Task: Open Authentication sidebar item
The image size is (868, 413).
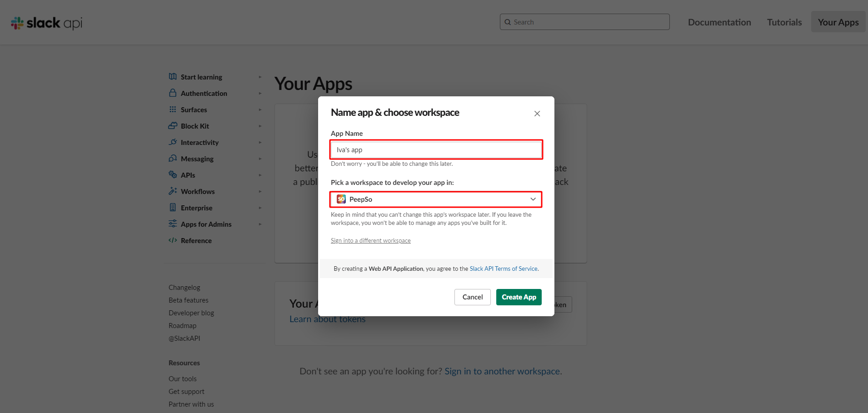Action: tap(204, 94)
